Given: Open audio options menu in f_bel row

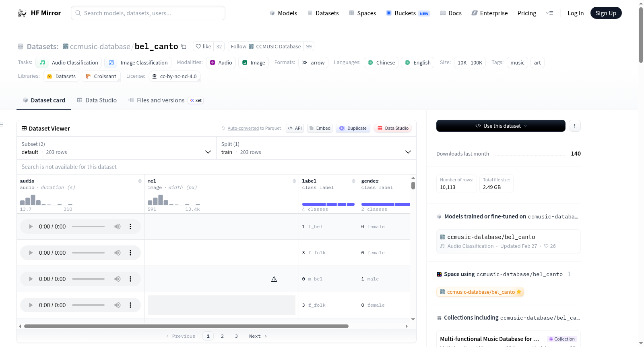Looking at the screenshot, I should point(130,226).
